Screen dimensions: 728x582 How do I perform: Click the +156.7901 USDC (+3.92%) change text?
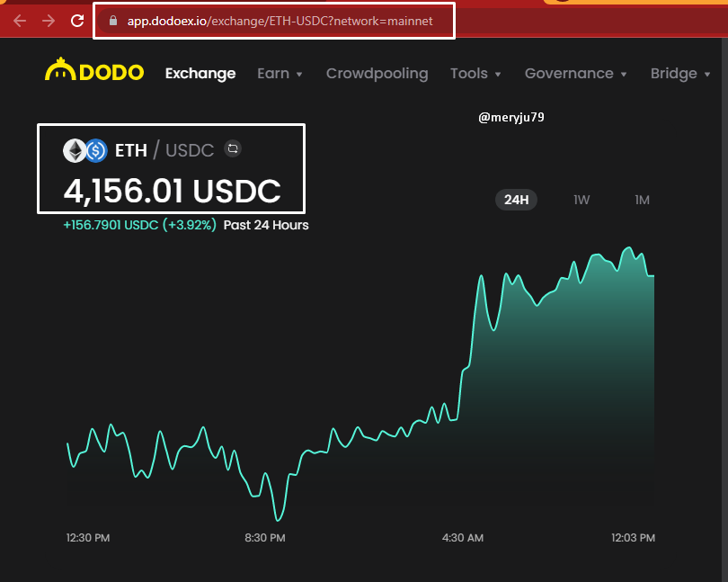pyautogui.click(x=139, y=225)
